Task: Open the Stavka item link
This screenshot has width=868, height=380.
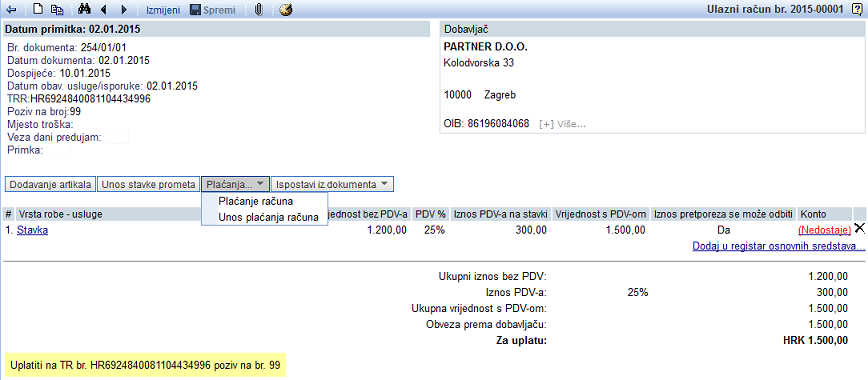Action: coord(32,230)
